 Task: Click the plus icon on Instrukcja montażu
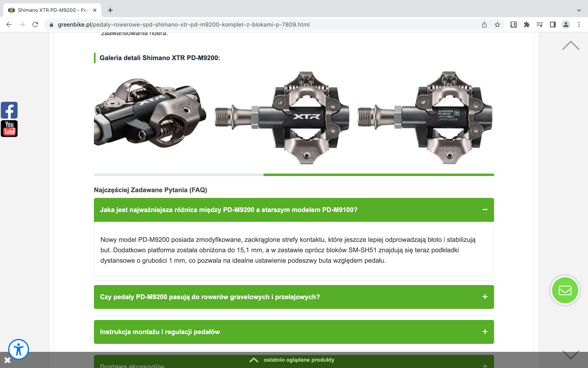[x=485, y=332]
